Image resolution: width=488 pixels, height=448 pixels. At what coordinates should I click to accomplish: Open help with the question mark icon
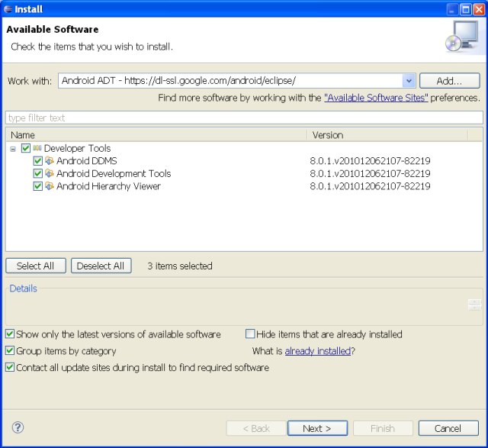pos(18,427)
